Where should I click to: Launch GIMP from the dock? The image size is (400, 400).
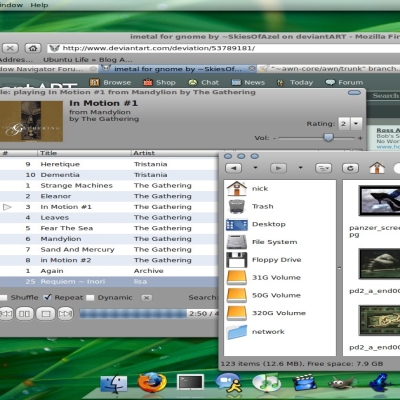(x=341, y=383)
